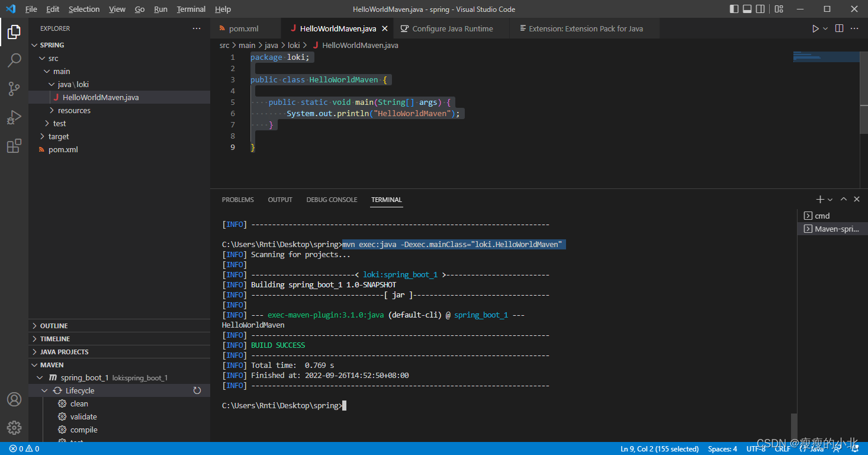Switch to the PROBLEMS panel tab

click(238, 200)
